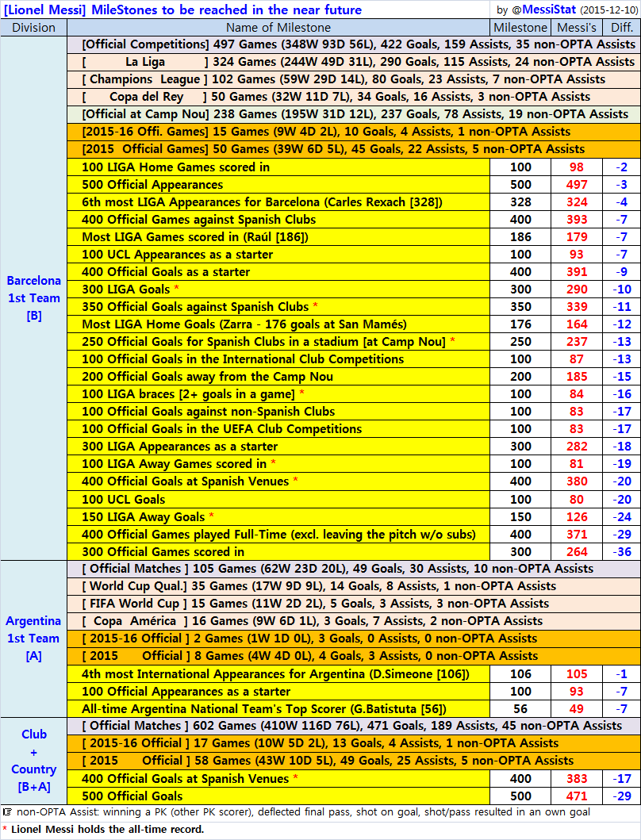Click '400 Official Games against Spanish Clubs'
Image resolution: width=641 pixels, height=840 pixels.
click(278, 220)
